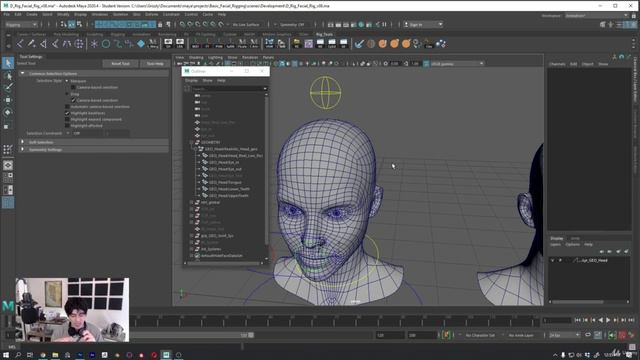
Task: Click on the timeline frame ruler
Action: coord(334,320)
